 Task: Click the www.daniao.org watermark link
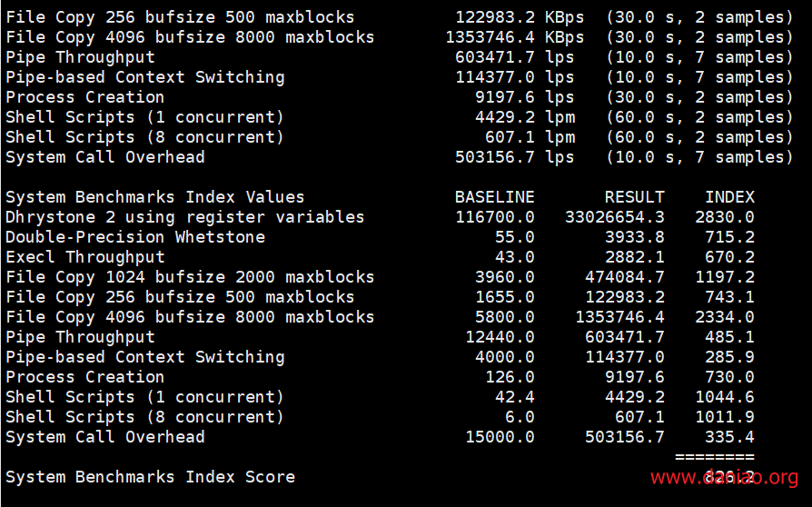click(x=724, y=478)
